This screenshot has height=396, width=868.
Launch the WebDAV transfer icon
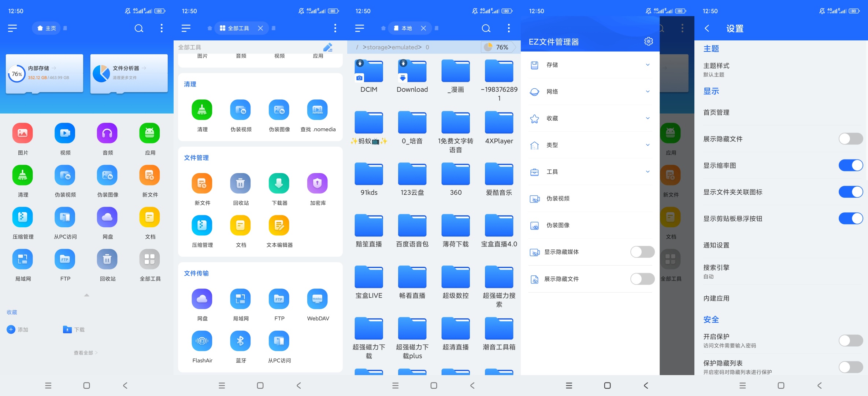[318, 299]
